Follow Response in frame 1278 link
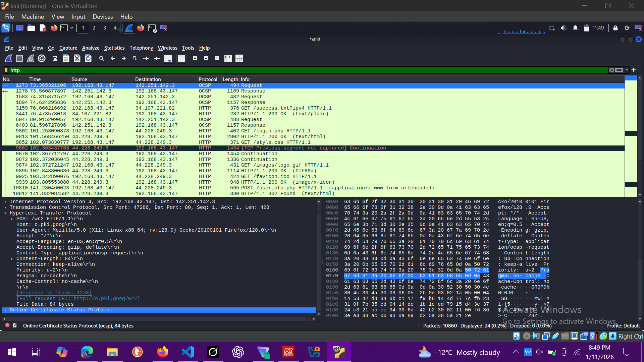Screen dimensions: 644x362 (54, 293)
